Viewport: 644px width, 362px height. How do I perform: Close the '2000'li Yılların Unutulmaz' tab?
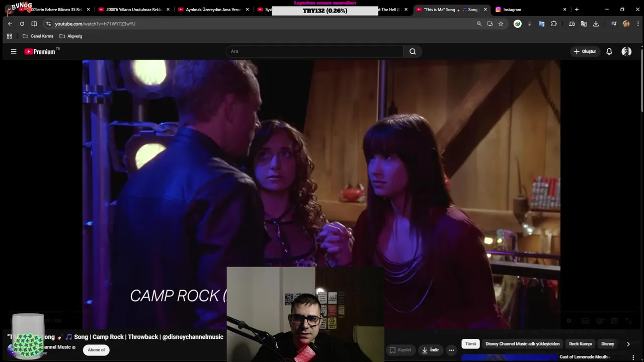click(168, 10)
